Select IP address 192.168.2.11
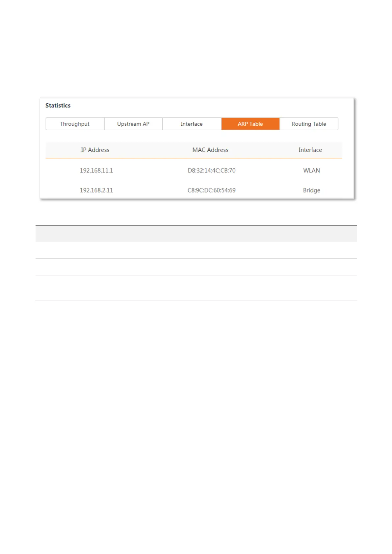Screen dimensions: 392x554 point(96,190)
